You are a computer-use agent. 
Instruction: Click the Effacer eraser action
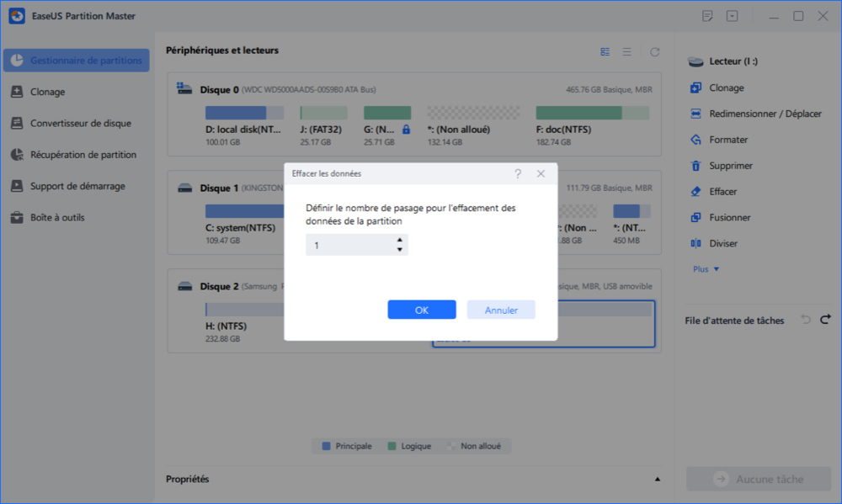[x=695, y=192]
